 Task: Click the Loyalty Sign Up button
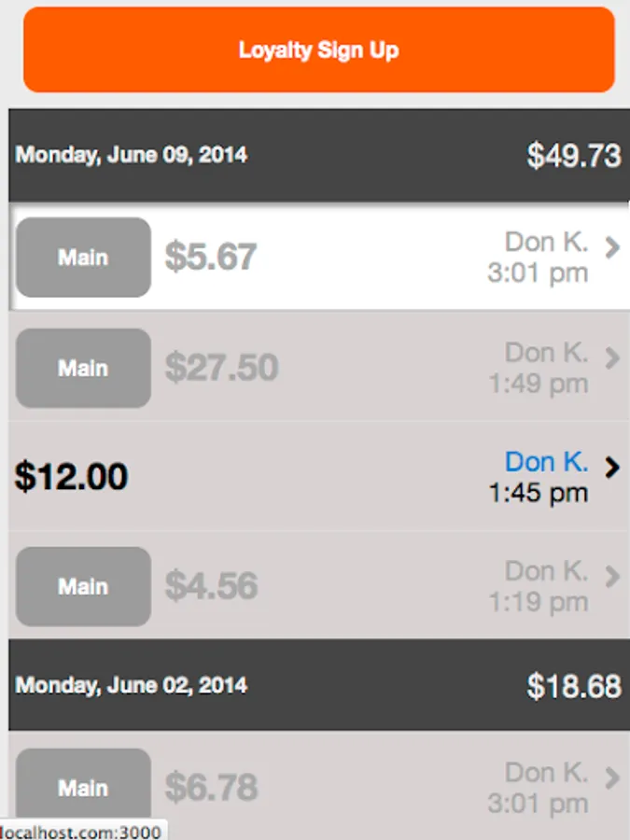pos(318,50)
